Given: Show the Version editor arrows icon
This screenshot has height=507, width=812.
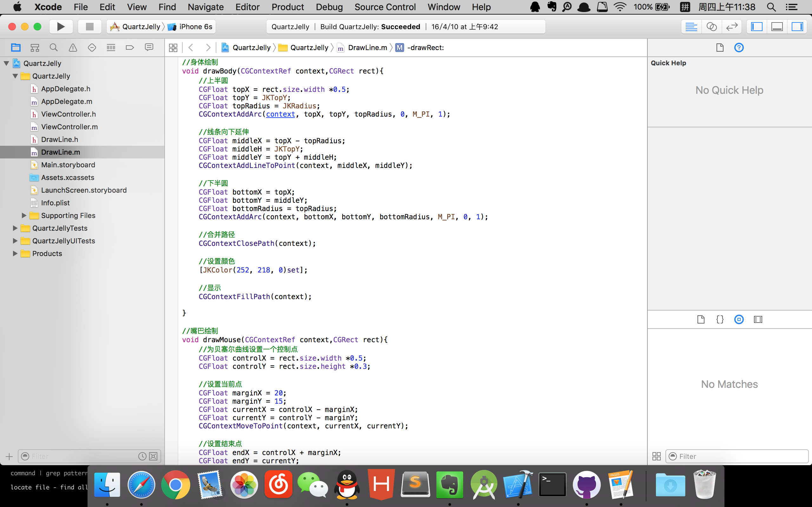Looking at the screenshot, I should (x=731, y=27).
